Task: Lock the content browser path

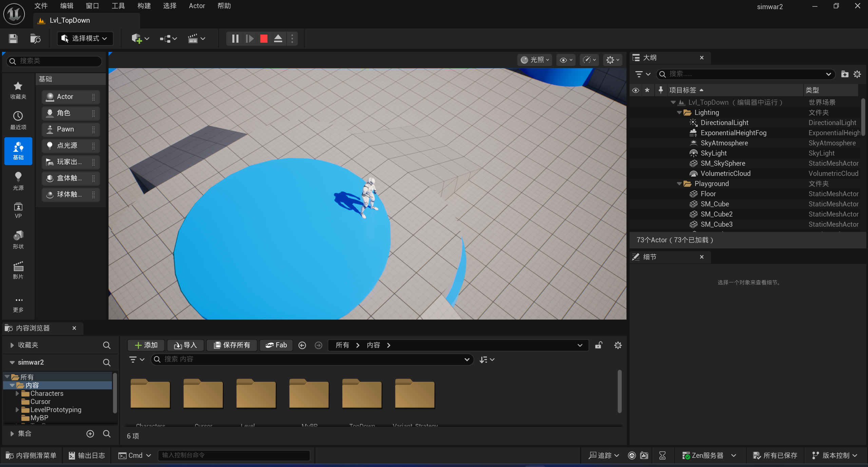Action: click(598, 345)
